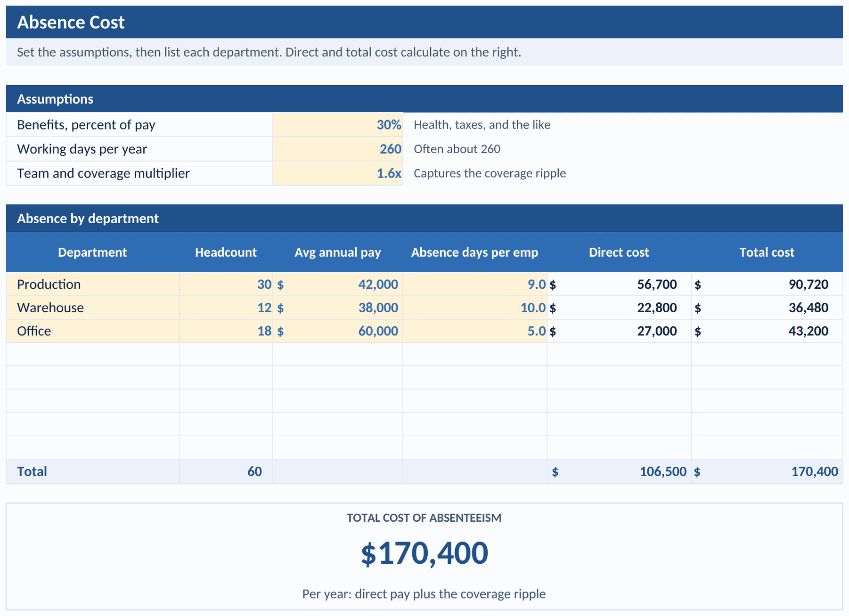849x616 pixels.
Task: Select Office avg annual pay 60,000
Action: tap(338, 331)
